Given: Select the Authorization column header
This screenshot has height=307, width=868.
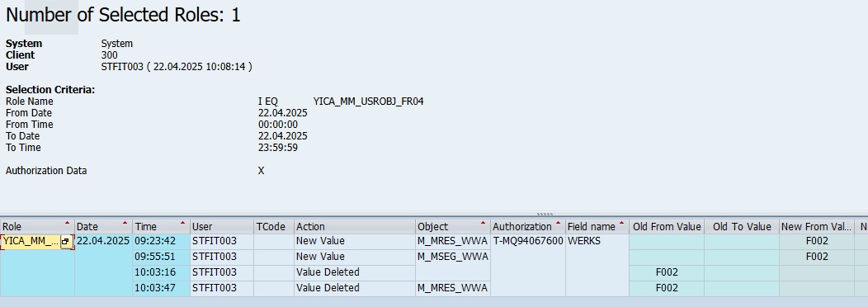Looking at the screenshot, I should click(527, 227).
